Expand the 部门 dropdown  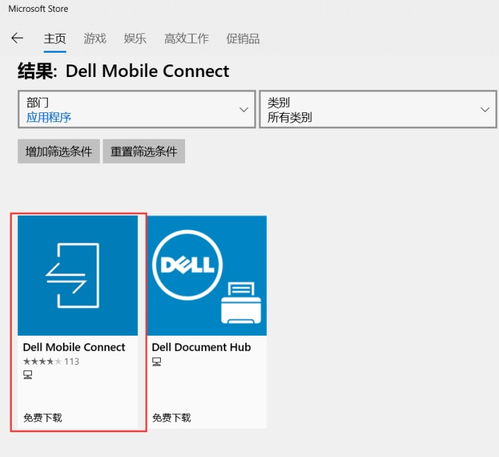point(137,109)
